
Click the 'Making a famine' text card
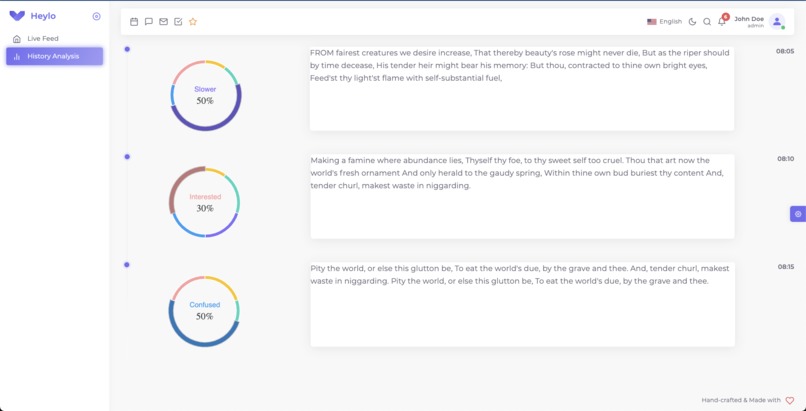pyautogui.click(x=522, y=196)
